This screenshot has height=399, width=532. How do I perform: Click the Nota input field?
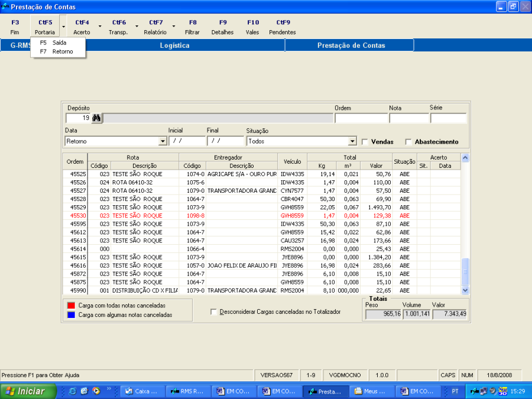409,118
